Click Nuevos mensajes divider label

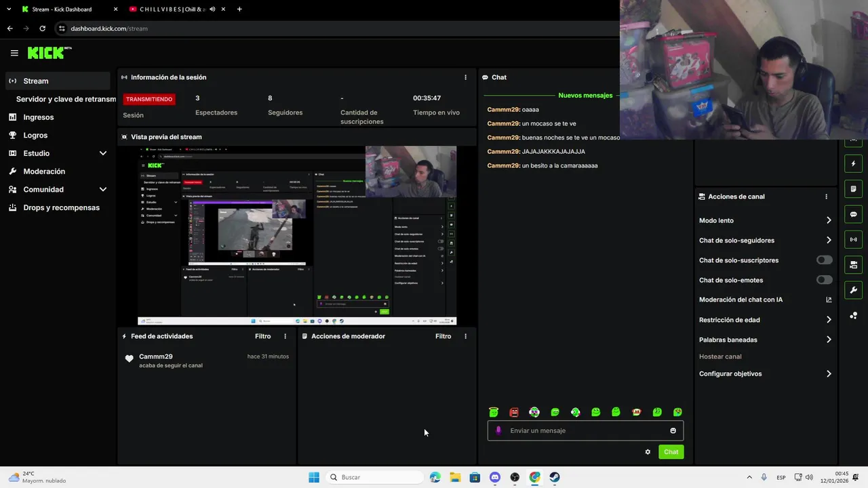(585, 96)
